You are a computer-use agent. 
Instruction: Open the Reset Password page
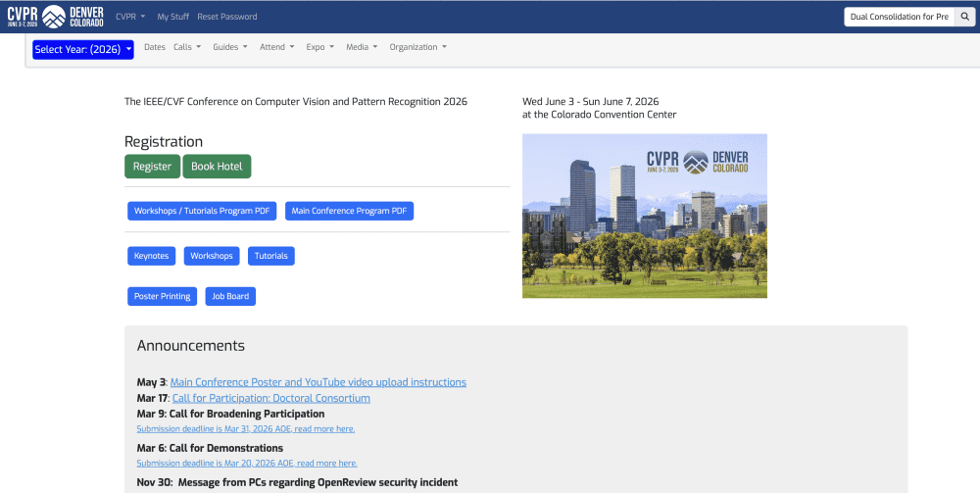[x=227, y=17]
